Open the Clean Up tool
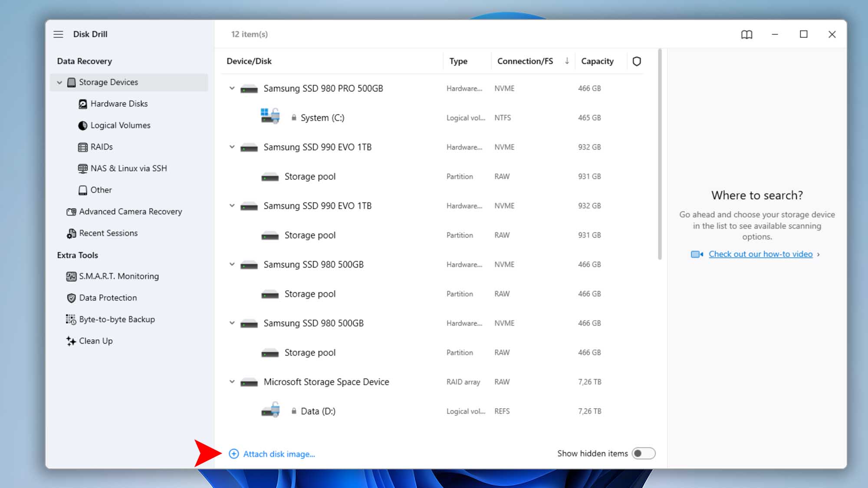 point(95,341)
